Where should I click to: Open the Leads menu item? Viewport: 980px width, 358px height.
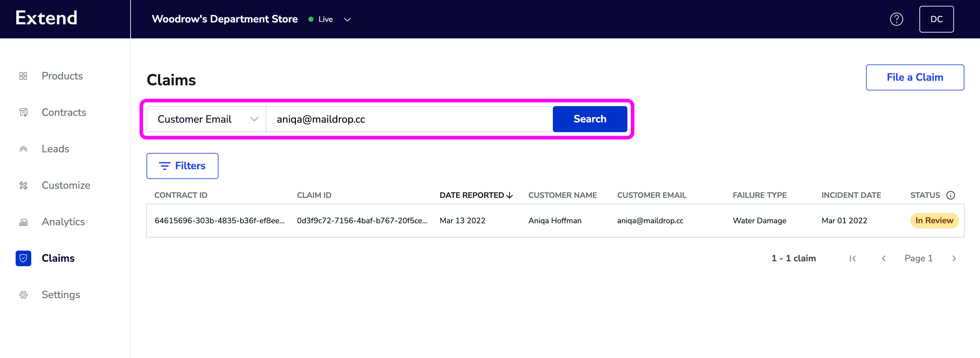click(x=56, y=149)
